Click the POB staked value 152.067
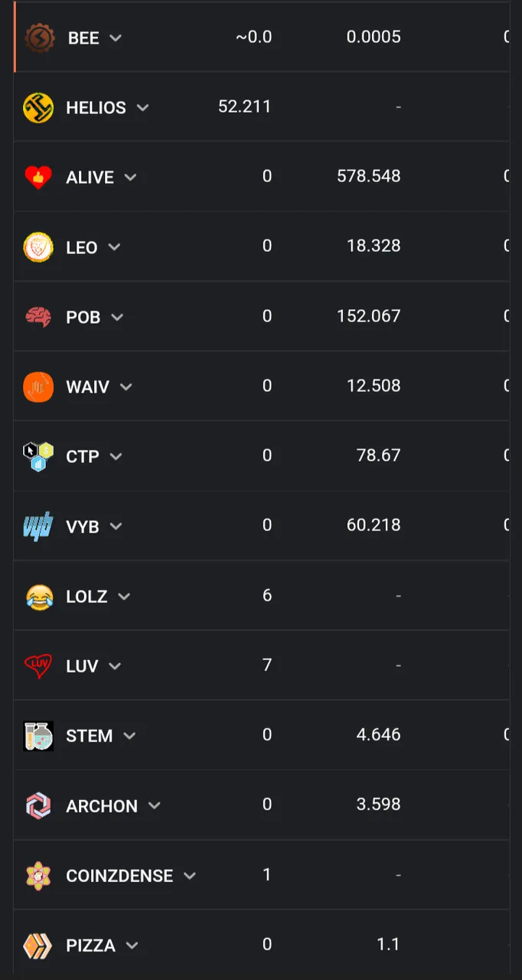The height and width of the screenshot is (980, 522). (369, 316)
